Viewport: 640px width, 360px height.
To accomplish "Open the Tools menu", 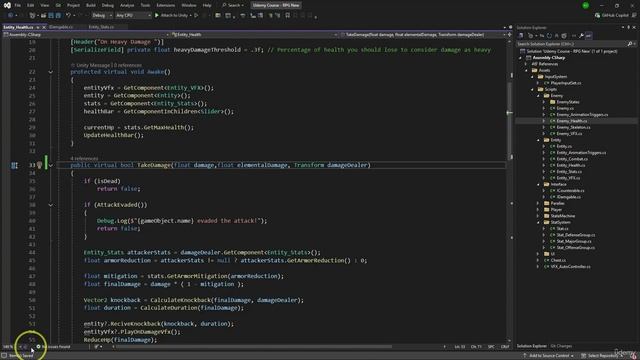I will coord(145,5).
